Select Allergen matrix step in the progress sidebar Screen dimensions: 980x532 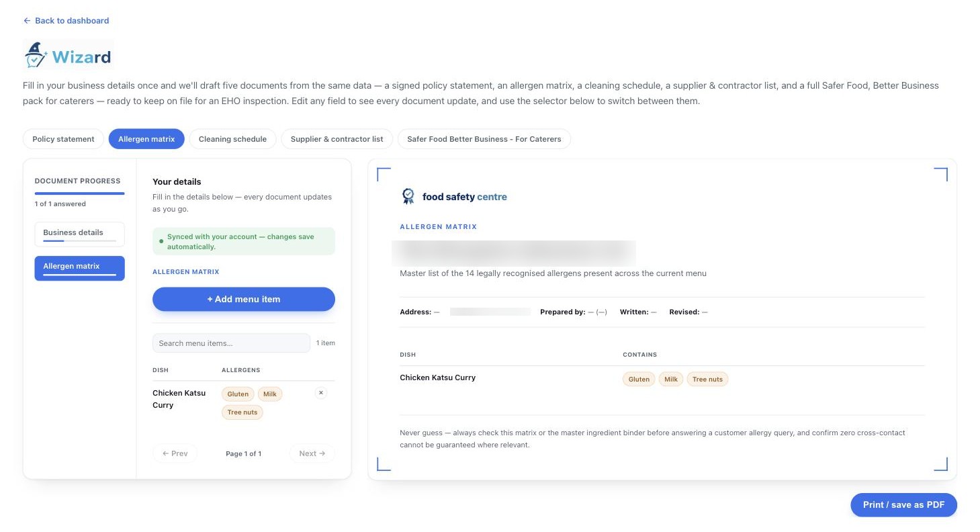click(79, 268)
